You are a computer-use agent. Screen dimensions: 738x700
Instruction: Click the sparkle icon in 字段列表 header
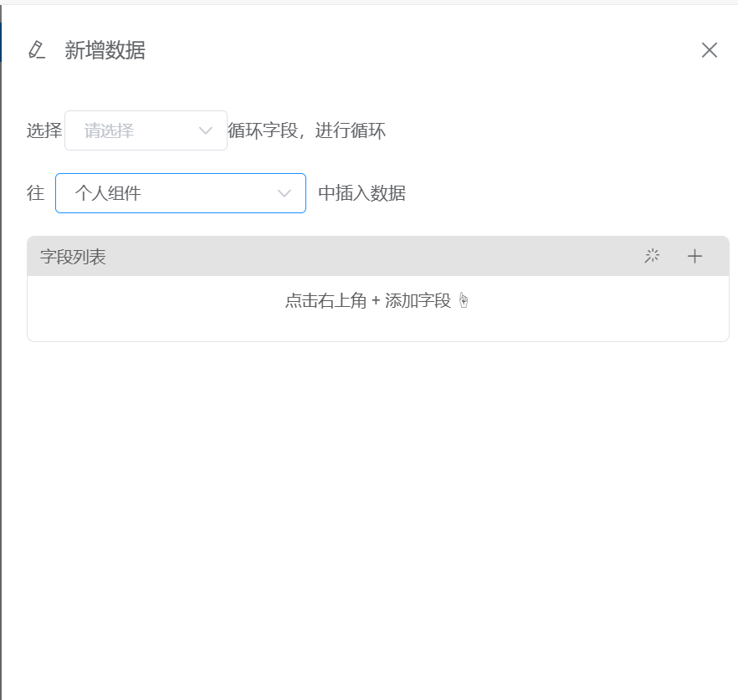[652, 257]
